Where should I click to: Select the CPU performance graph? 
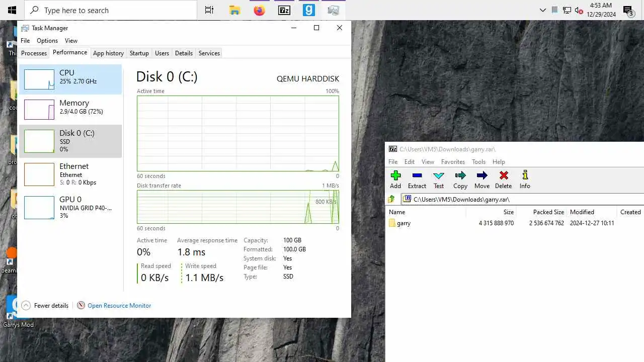(39, 79)
